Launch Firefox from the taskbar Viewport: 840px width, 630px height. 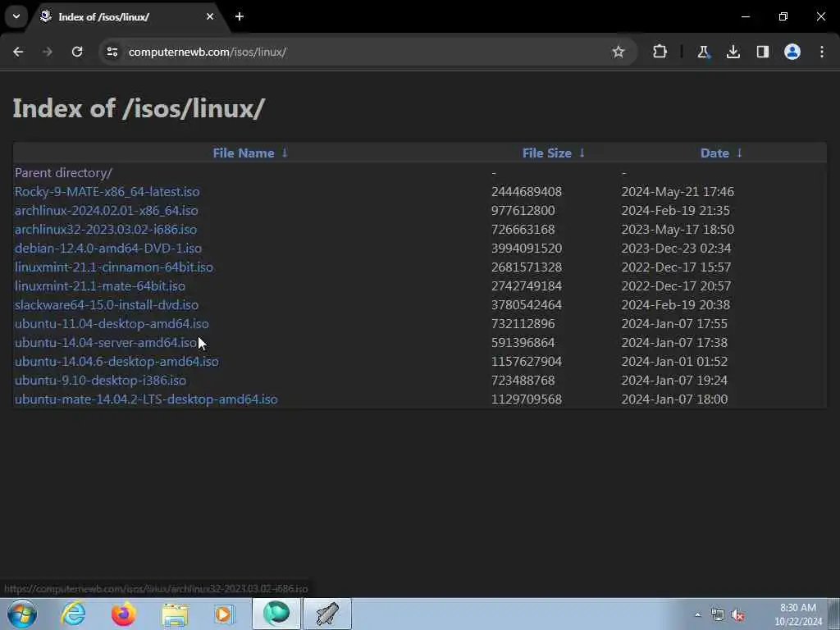coord(123,614)
